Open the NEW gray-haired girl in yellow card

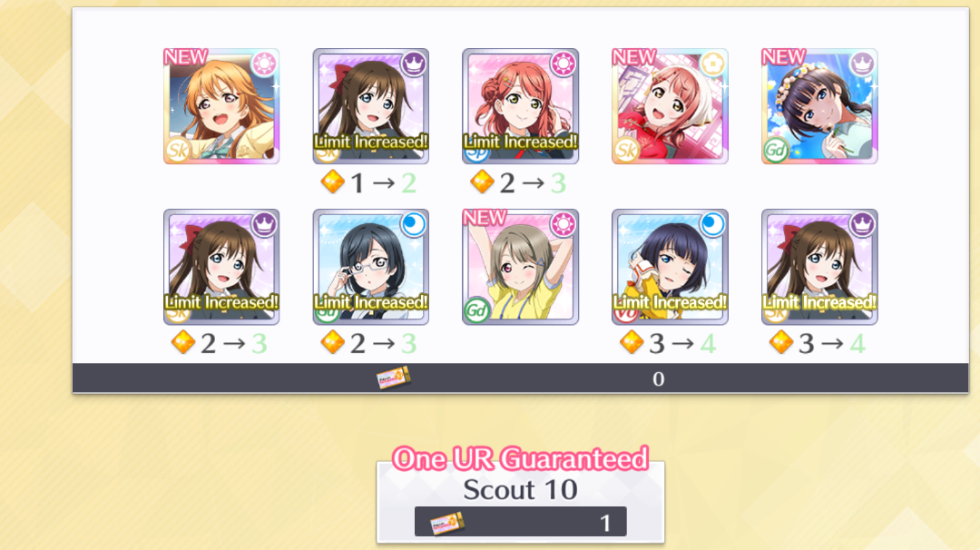(x=520, y=267)
